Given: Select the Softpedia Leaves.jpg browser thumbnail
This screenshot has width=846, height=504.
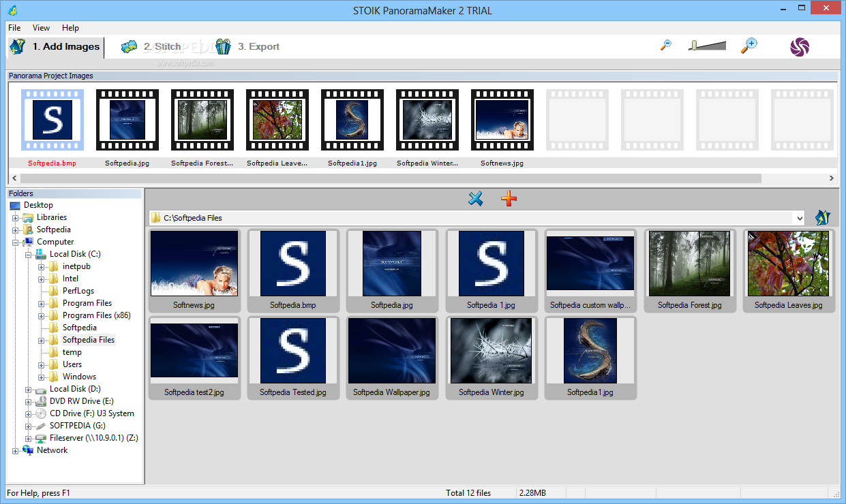Looking at the screenshot, I should [789, 270].
